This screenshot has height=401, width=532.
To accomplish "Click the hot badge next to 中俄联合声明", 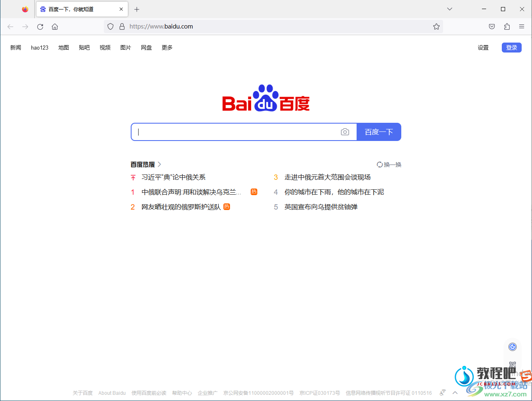I will [x=254, y=192].
